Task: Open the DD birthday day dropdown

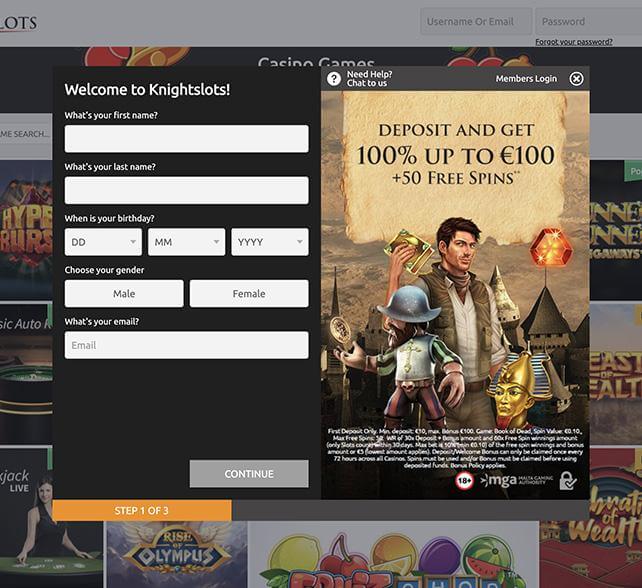Action: point(103,242)
